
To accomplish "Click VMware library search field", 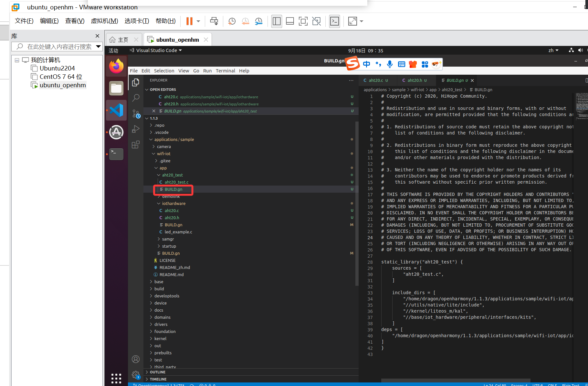I will (x=57, y=47).
